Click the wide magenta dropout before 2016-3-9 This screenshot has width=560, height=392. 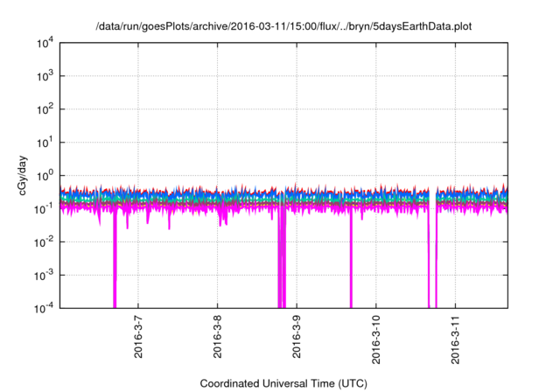click(282, 259)
